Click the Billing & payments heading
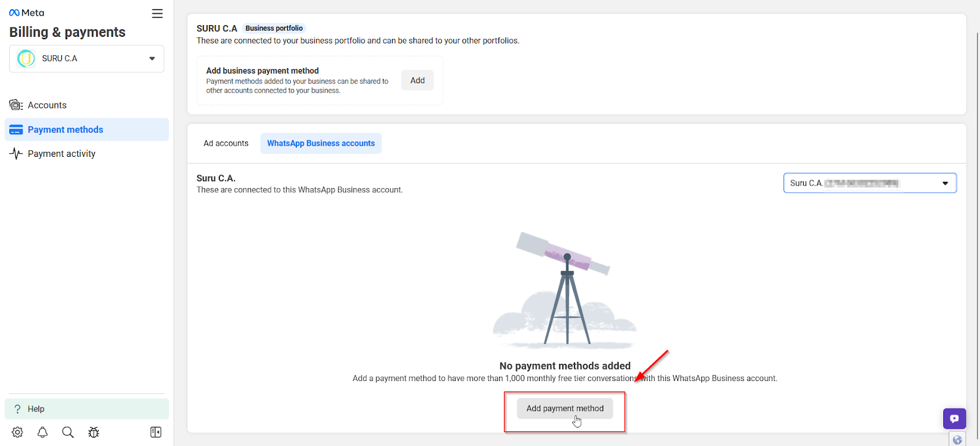 pyautogui.click(x=67, y=32)
